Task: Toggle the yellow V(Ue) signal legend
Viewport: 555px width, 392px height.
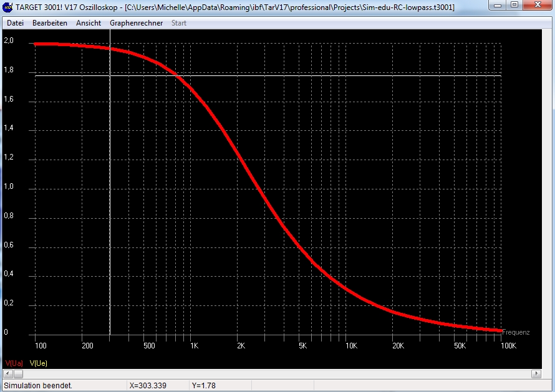Action: pyautogui.click(x=39, y=363)
